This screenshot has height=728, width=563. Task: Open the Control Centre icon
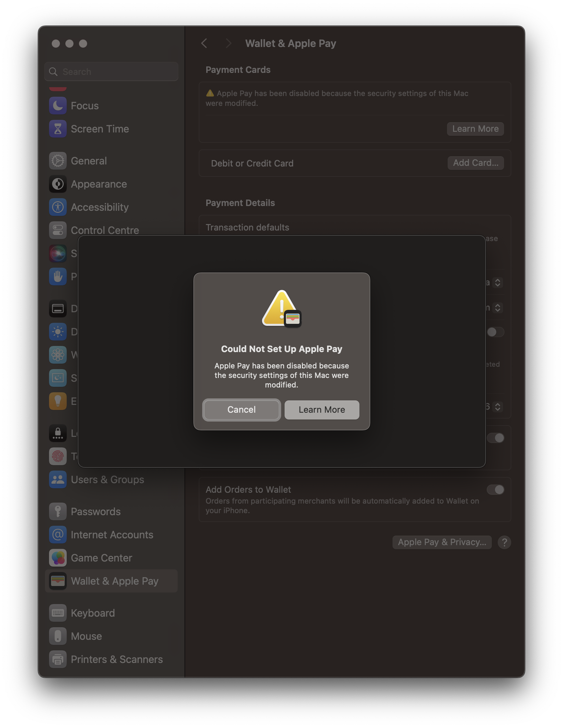coord(58,230)
